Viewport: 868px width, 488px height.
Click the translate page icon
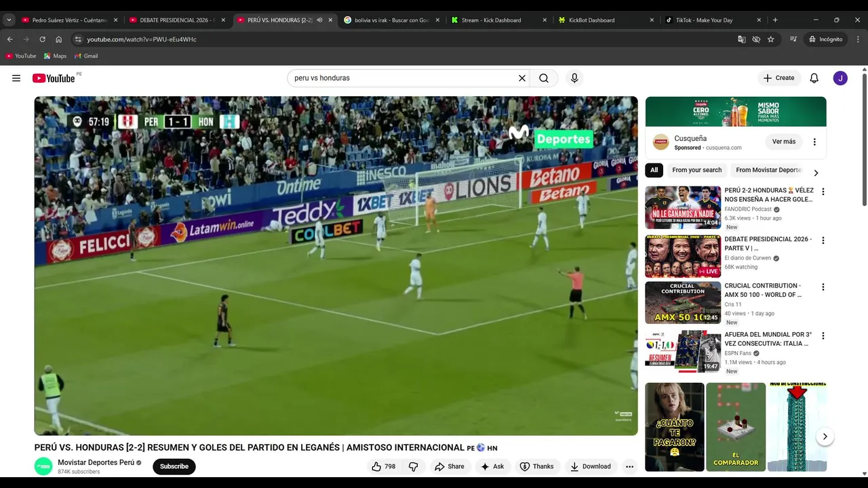[x=742, y=39]
